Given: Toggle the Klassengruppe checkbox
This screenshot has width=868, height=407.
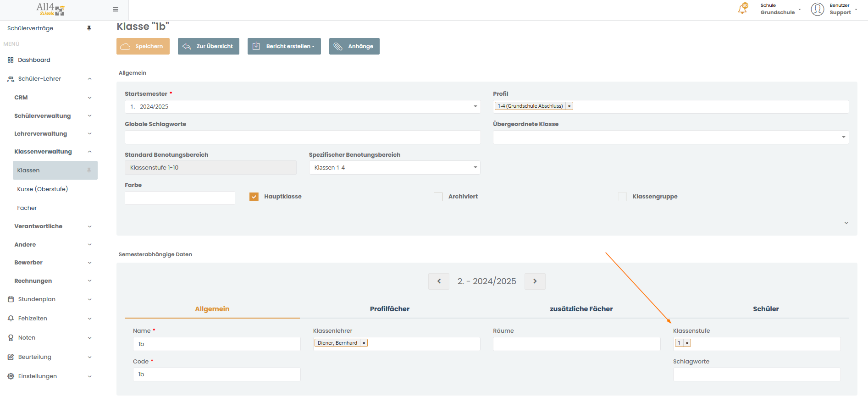Looking at the screenshot, I should [622, 197].
